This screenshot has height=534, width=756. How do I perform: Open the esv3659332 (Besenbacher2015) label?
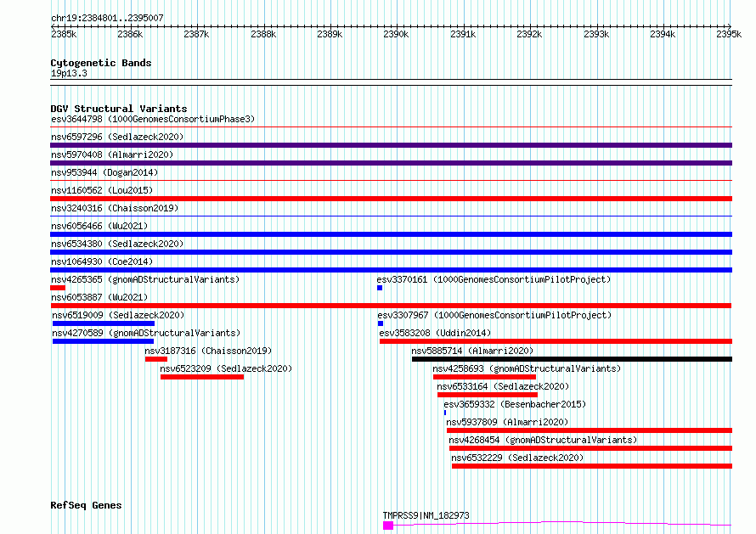[x=515, y=404]
